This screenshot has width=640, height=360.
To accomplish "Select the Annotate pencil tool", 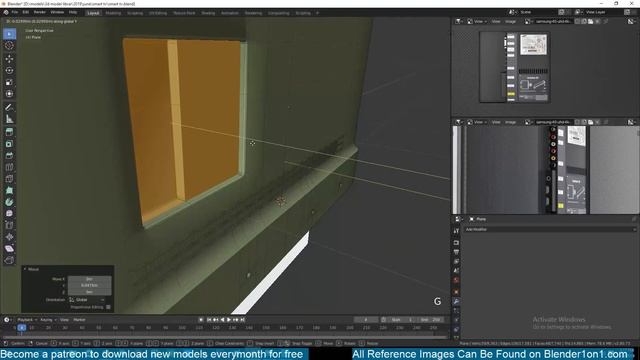I will pyautogui.click(x=9, y=107).
